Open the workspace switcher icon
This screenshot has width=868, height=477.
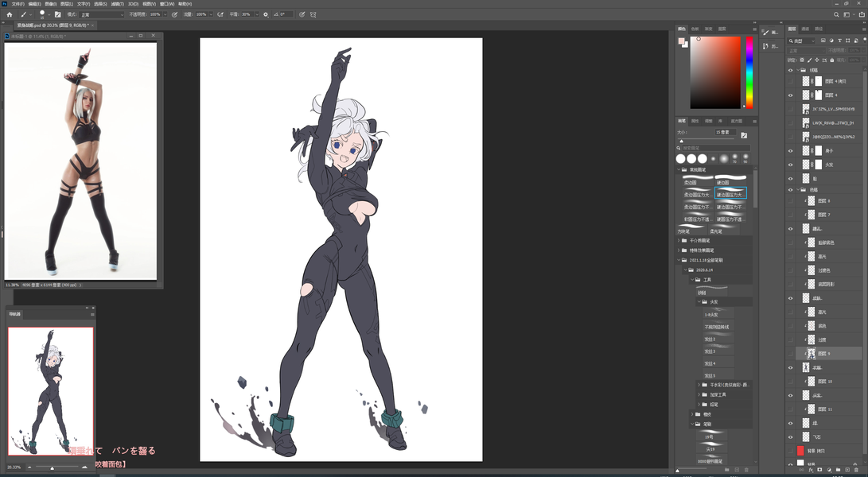847,14
